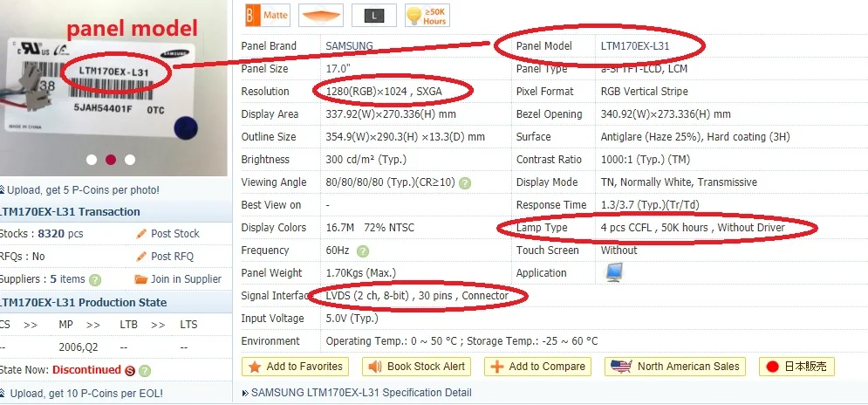Click the ≥50K Hours lamp life icon

coord(427,15)
